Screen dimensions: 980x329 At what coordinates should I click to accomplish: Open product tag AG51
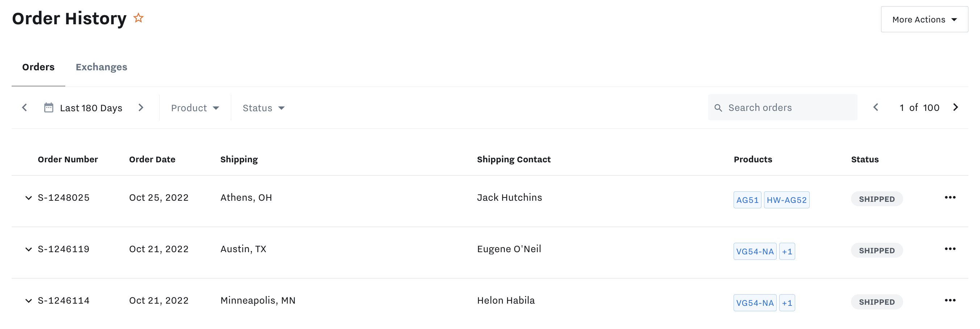747,199
